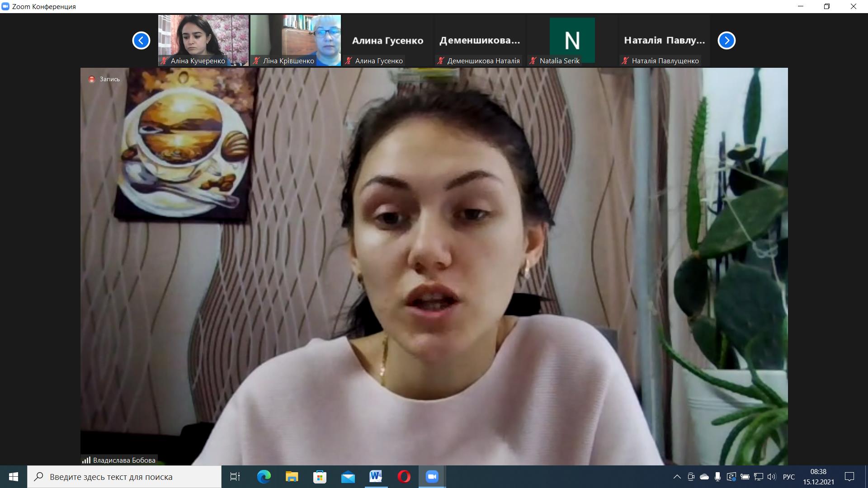Click the Запись recording label

(x=110, y=79)
